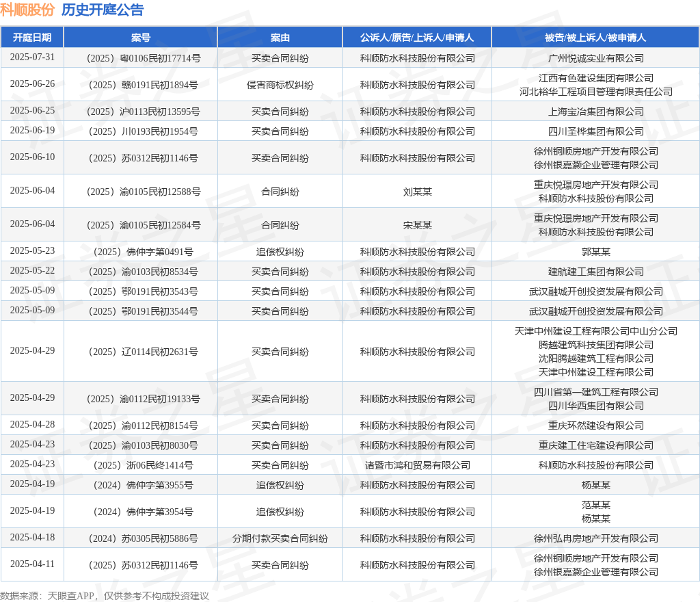Screen dimensions: 700x602
Task: Click defendant 四川华西集团有限公司
Action: pyautogui.click(x=596, y=406)
